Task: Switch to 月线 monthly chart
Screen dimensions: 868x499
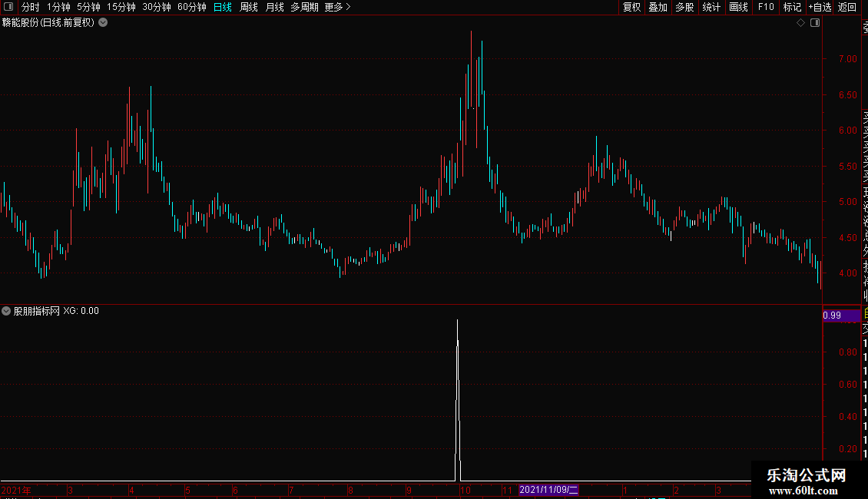Action: 274,7
